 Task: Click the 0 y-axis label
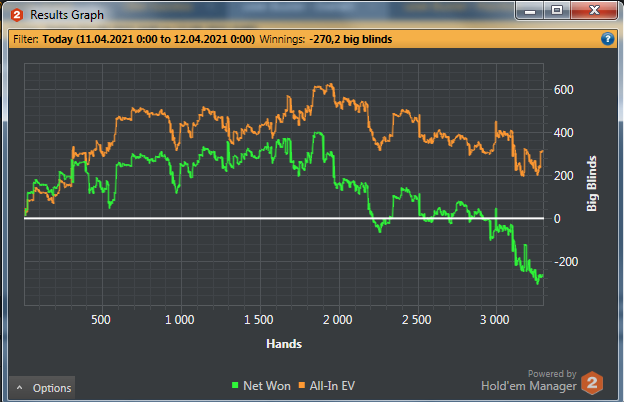click(557, 219)
